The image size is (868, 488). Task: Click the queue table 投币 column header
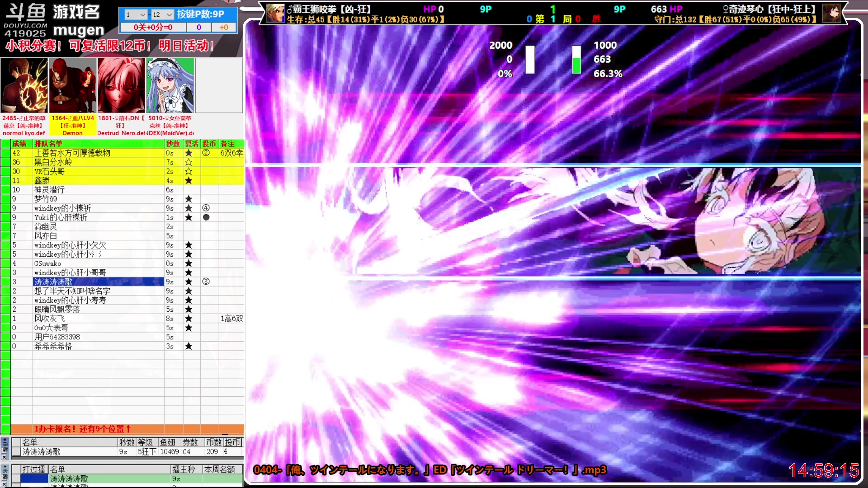pos(210,144)
